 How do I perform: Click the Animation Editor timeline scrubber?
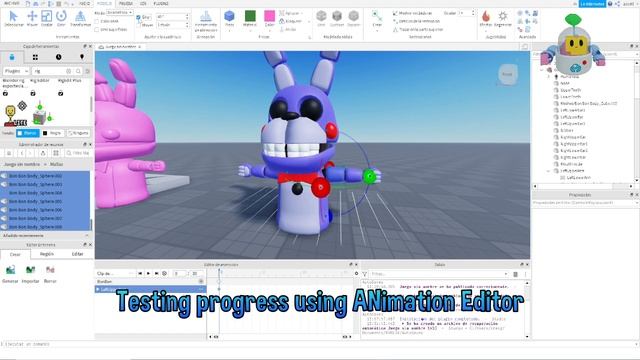point(219,271)
